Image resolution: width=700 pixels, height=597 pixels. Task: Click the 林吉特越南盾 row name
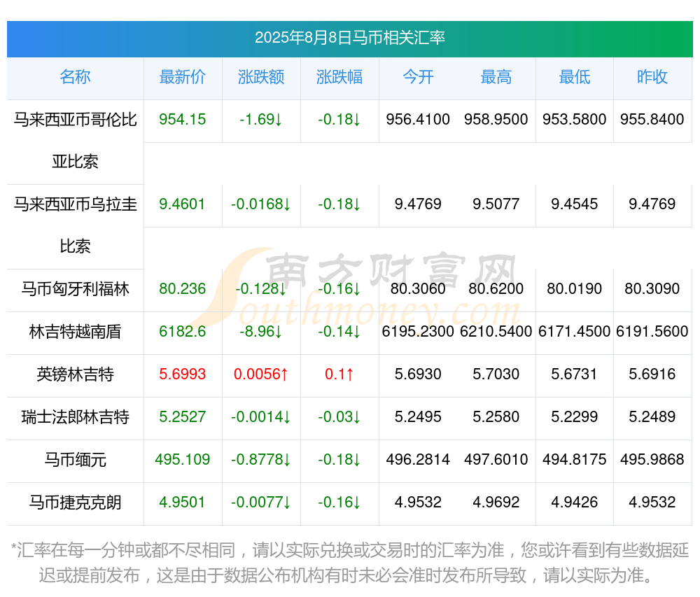[75, 332]
